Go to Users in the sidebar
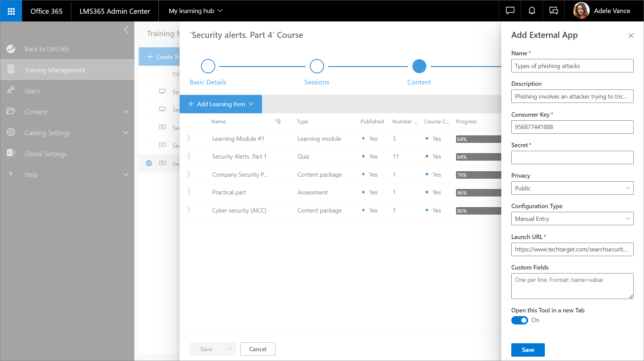 [32, 91]
